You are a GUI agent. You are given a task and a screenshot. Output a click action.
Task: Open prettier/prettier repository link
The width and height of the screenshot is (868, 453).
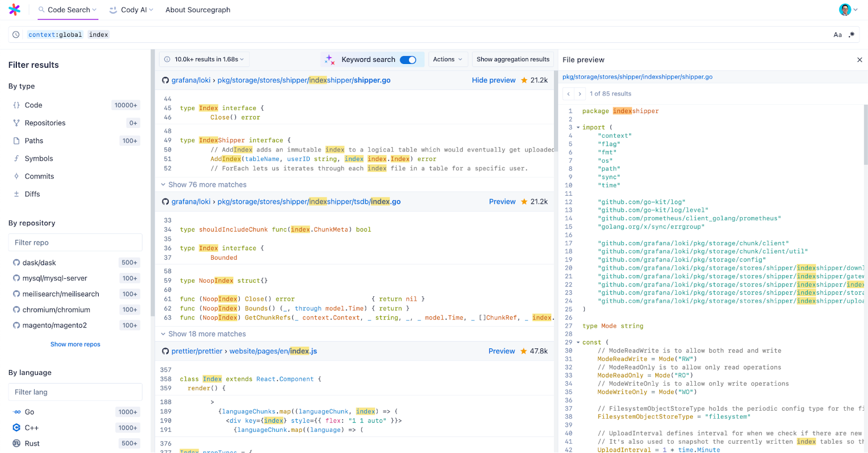[x=197, y=352]
